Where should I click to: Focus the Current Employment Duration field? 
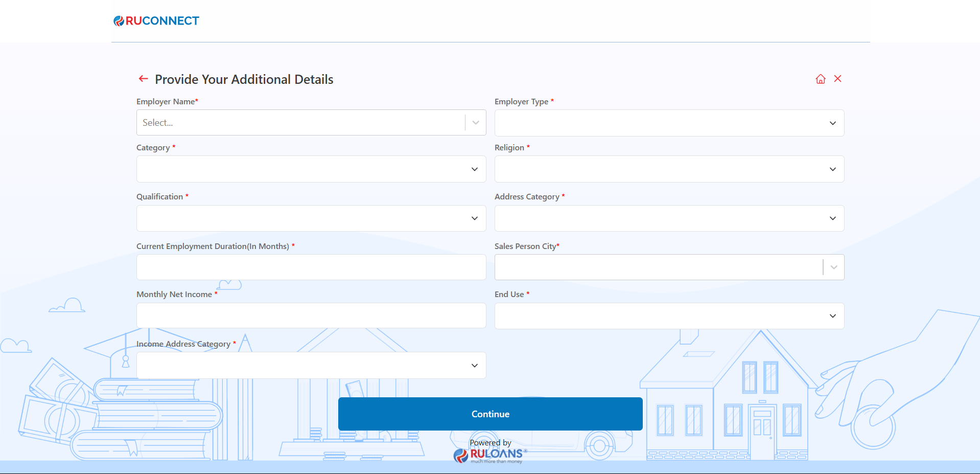pyautogui.click(x=311, y=267)
